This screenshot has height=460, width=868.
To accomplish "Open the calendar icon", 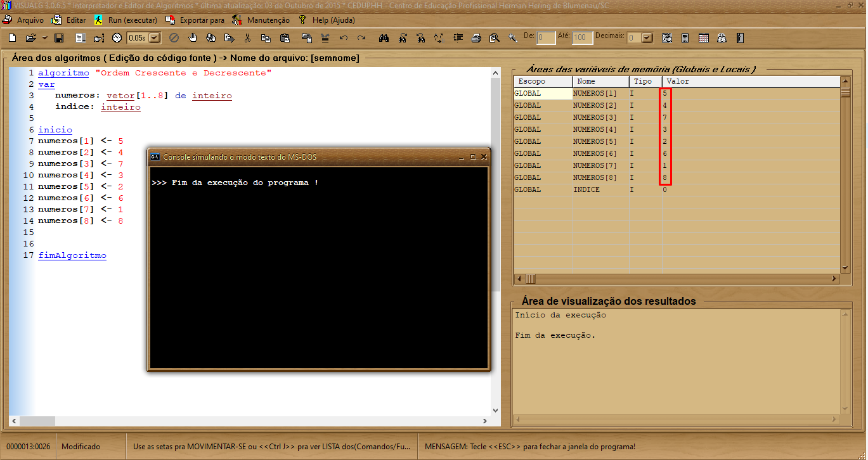I will pos(704,38).
